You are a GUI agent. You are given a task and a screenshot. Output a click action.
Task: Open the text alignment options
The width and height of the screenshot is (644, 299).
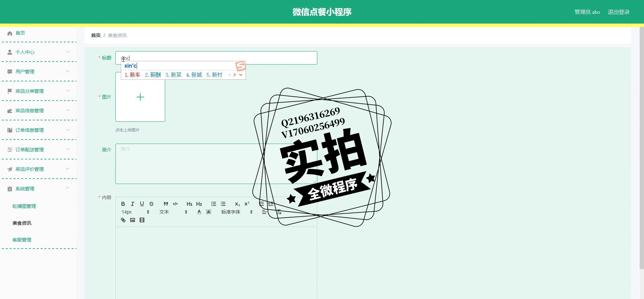point(264,212)
